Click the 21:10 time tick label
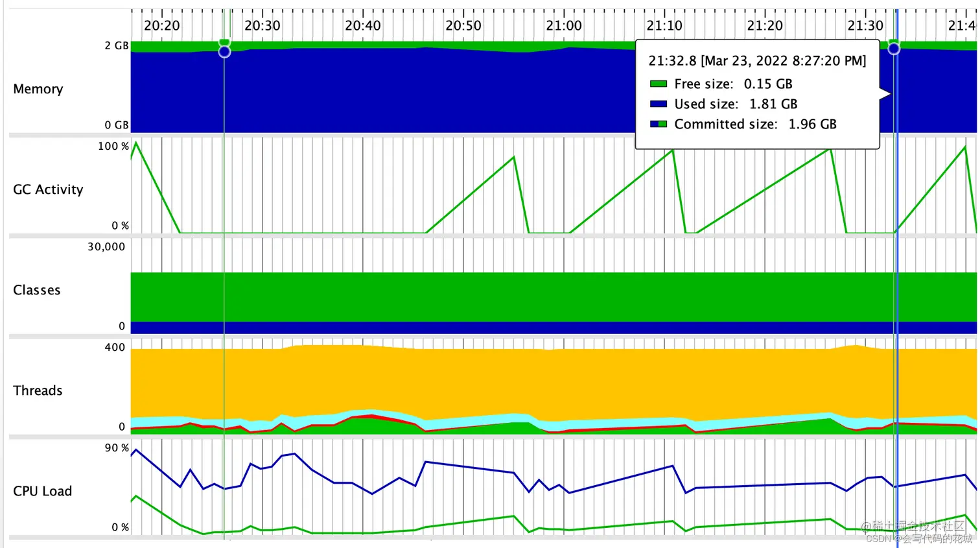The height and width of the screenshot is (548, 980). point(664,26)
